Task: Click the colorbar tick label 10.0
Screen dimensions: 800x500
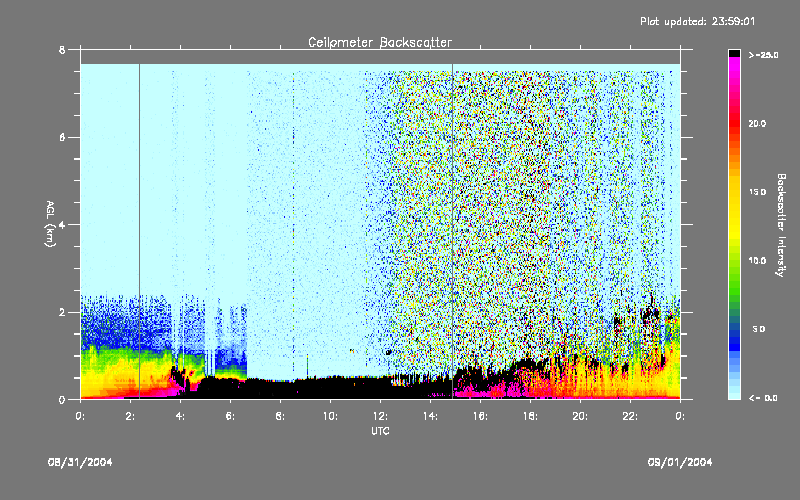Action: (x=757, y=260)
